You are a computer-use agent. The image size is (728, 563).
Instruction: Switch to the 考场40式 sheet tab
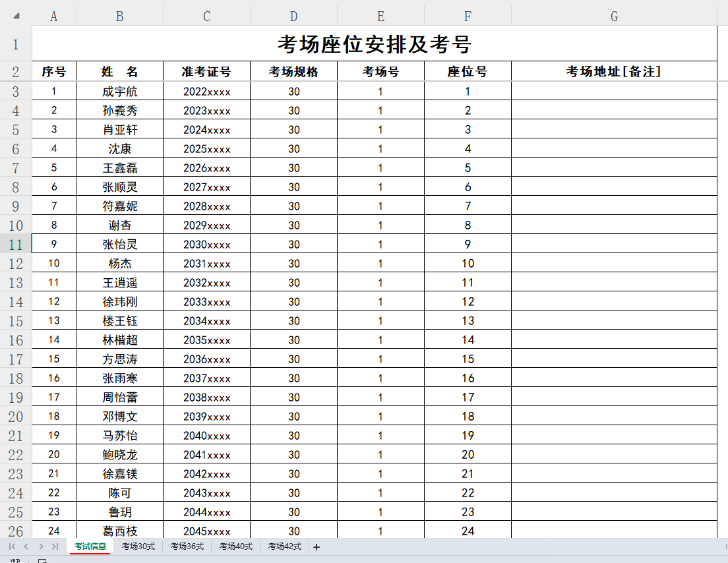[x=235, y=547]
